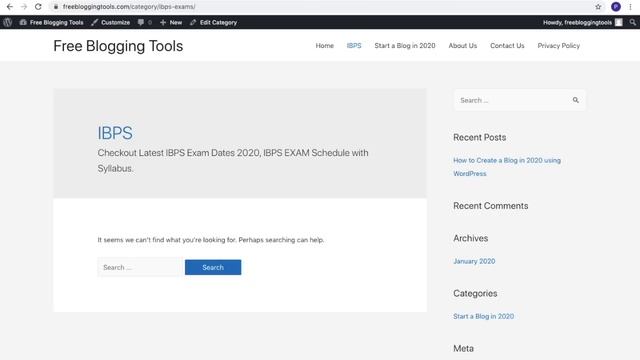The width and height of the screenshot is (640, 360).
Task: Open Start a Blog in 2020 menu item
Action: (x=405, y=46)
